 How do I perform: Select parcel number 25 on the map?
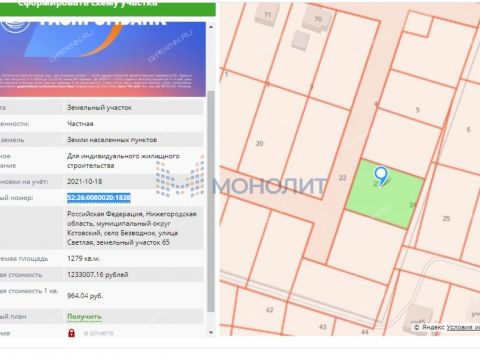(447, 218)
